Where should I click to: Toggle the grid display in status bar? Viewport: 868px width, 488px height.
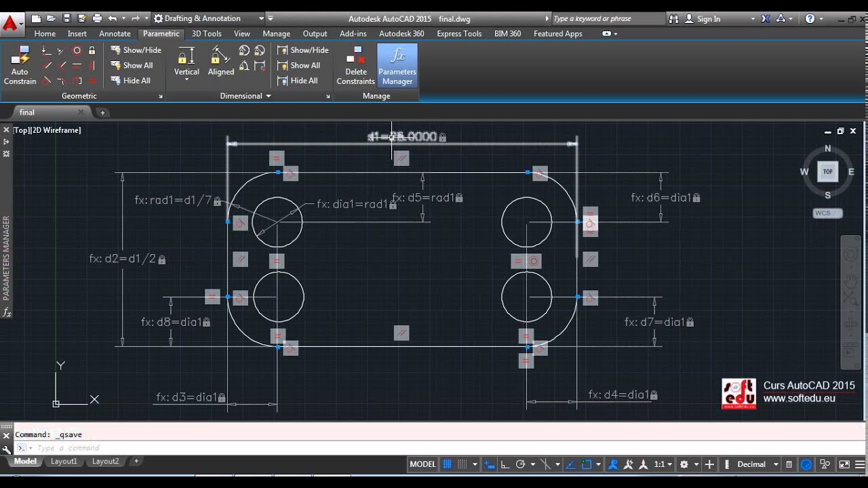[x=447, y=464]
